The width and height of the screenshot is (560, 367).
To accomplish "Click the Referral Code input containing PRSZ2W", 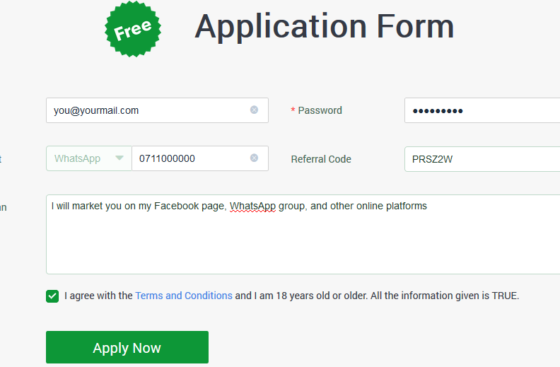I will tap(482, 159).
